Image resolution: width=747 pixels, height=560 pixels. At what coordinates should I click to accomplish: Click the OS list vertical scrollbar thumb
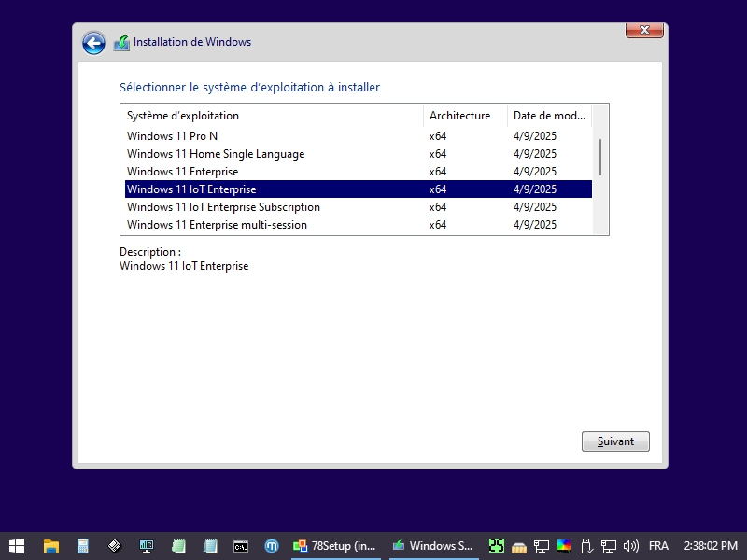(600, 157)
